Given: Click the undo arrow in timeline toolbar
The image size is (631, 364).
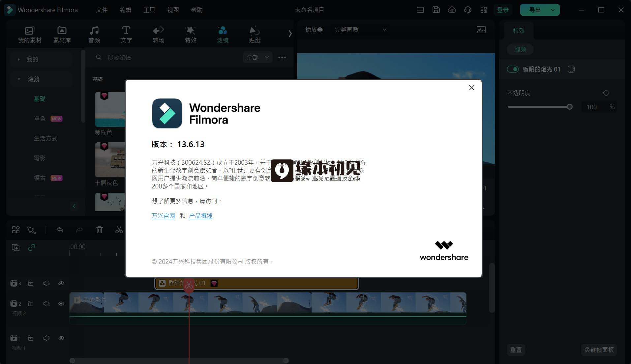Looking at the screenshot, I should 60,230.
